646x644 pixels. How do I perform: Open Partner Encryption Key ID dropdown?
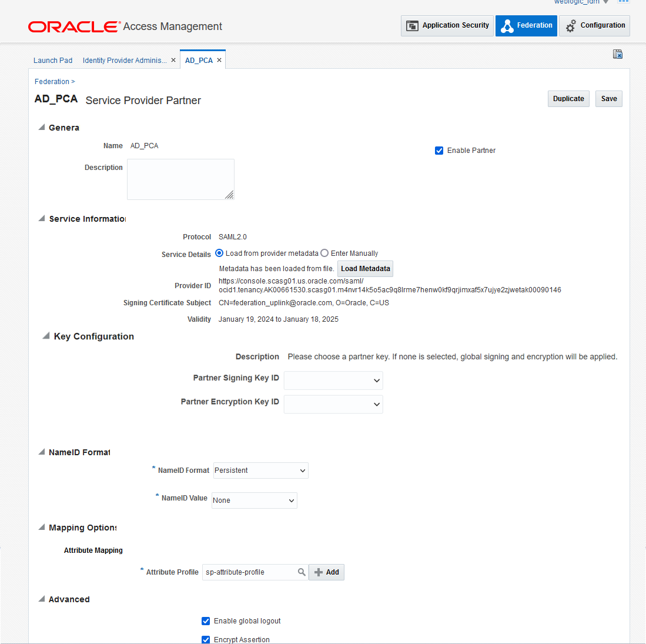point(333,405)
